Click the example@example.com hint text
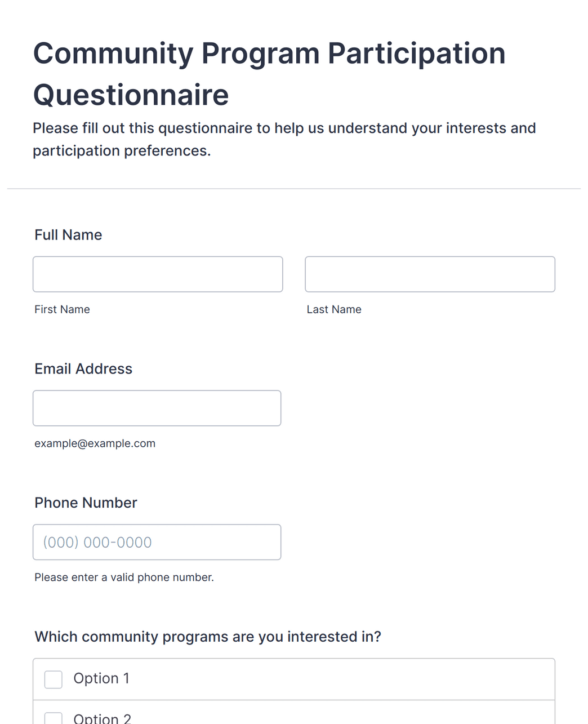The image size is (588, 724). point(95,443)
